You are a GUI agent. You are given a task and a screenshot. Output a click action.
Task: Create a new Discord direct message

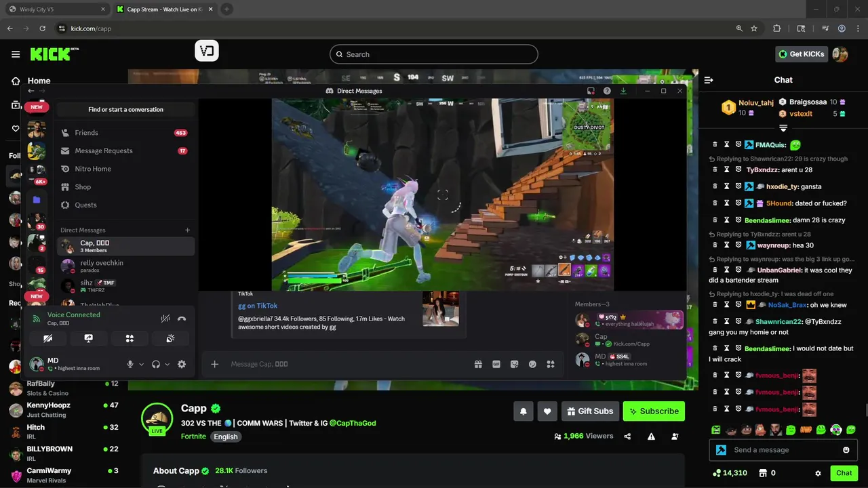click(188, 230)
